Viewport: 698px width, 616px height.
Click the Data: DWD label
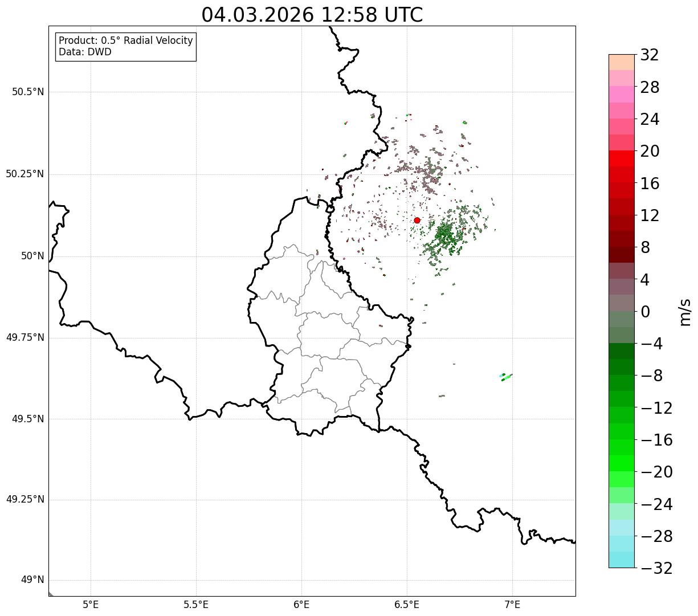click(x=85, y=52)
